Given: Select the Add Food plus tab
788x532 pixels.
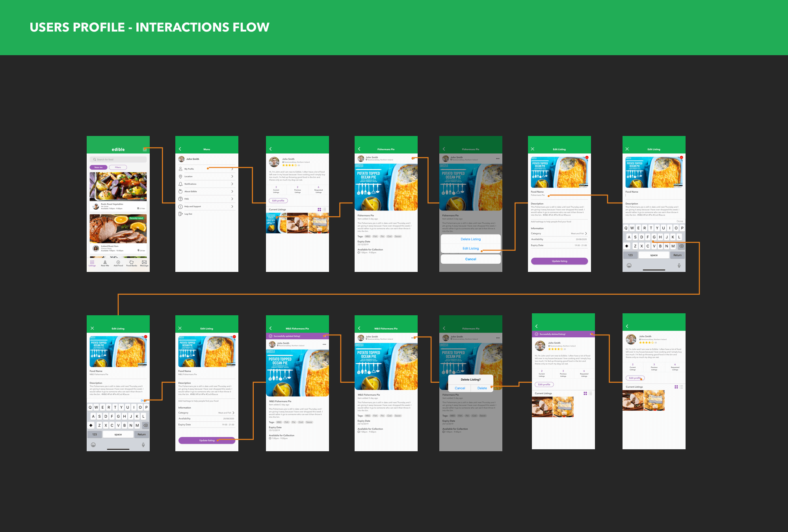Looking at the screenshot, I should [x=118, y=263].
